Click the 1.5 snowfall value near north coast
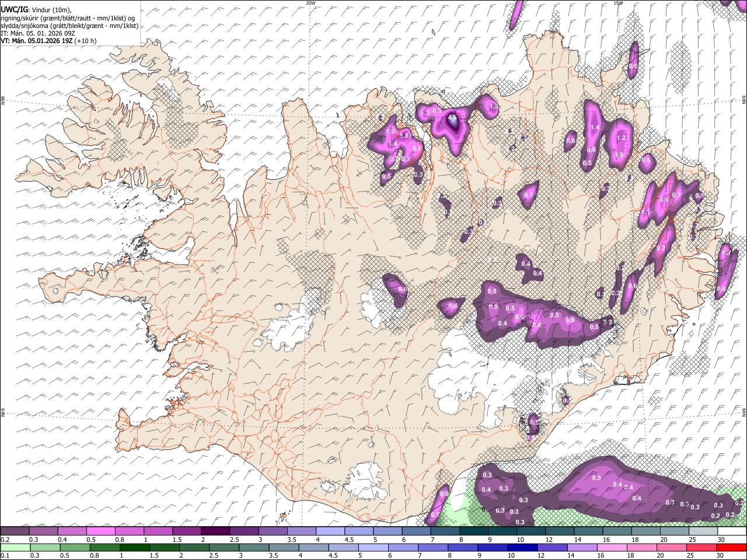This screenshot has height=560, width=747. tap(494, 107)
